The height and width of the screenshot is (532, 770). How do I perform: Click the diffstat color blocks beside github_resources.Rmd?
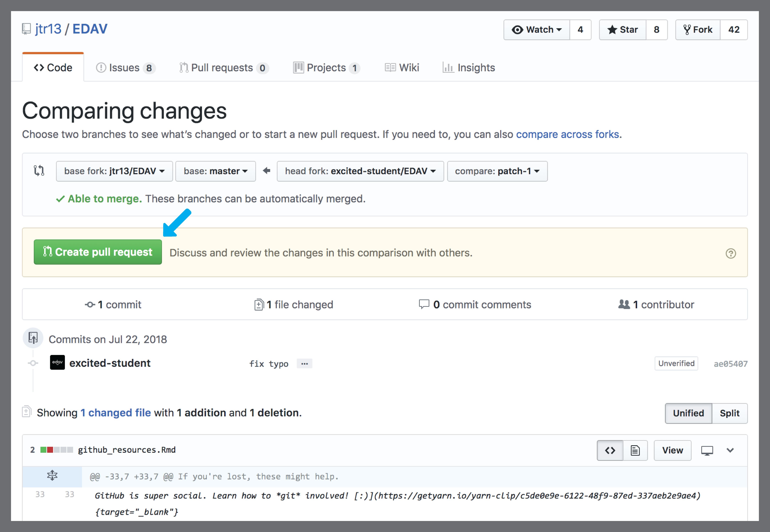pyautogui.click(x=56, y=450)
